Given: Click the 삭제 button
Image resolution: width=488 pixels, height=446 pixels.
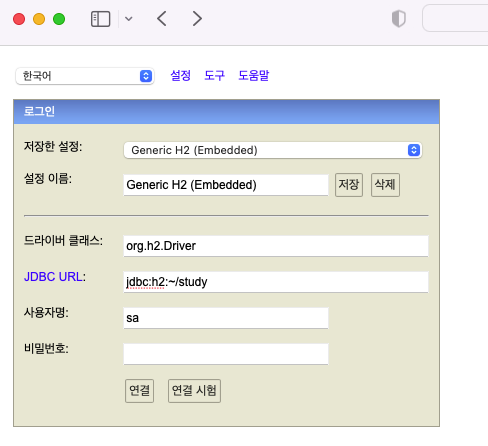Looking at the screenshot, I should tap(385, 185).
